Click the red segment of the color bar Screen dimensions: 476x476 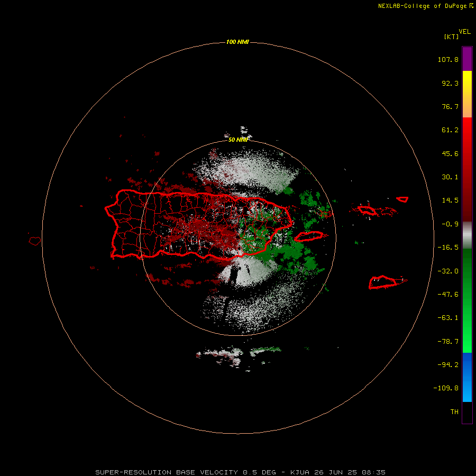[x=467, y=169]
